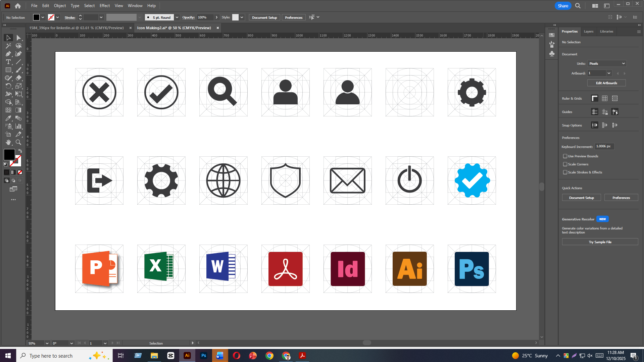
Task: Open the Effect menu
Action: click(105, 6)
